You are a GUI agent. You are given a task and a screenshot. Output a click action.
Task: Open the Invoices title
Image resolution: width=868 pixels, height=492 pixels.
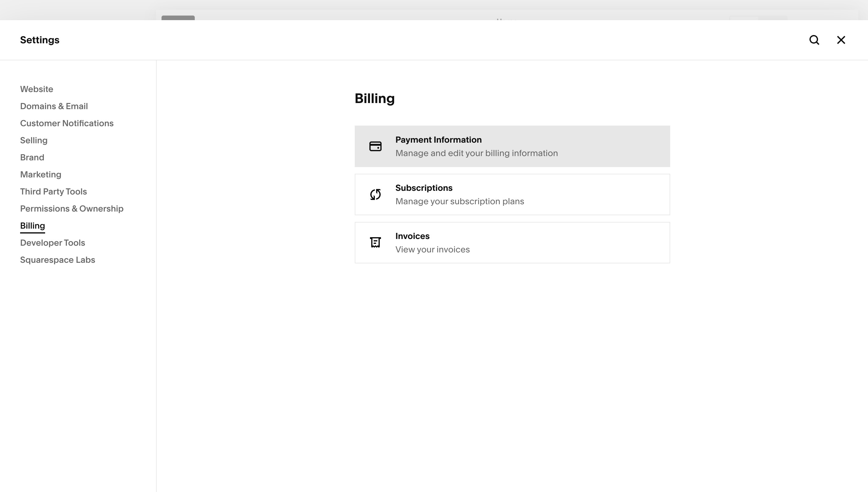(x=412, y=236)
